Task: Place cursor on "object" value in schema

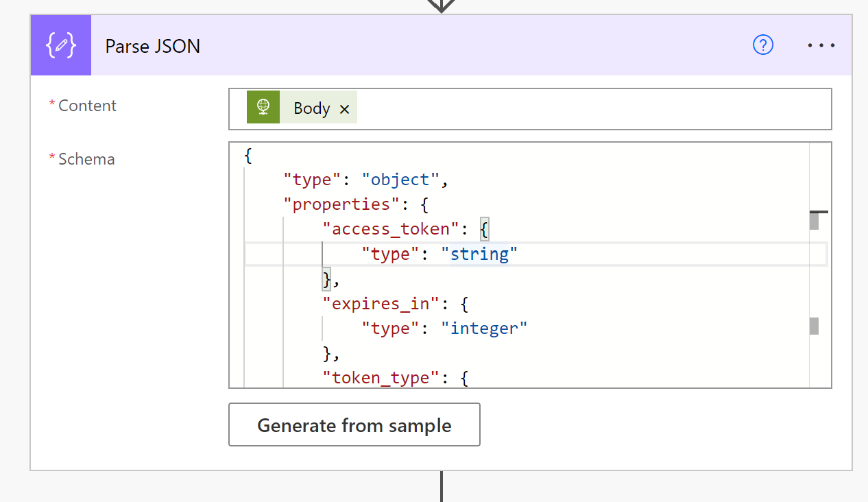Action: 400,180
